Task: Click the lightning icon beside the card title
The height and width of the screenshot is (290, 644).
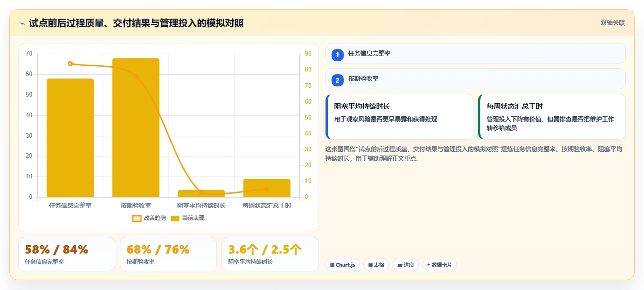Action: (x=22, y=23)
